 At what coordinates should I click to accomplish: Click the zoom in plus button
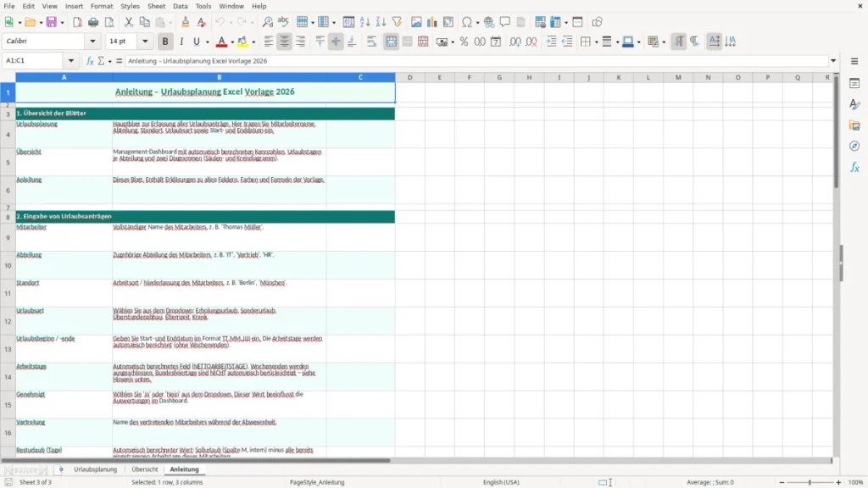838,482
